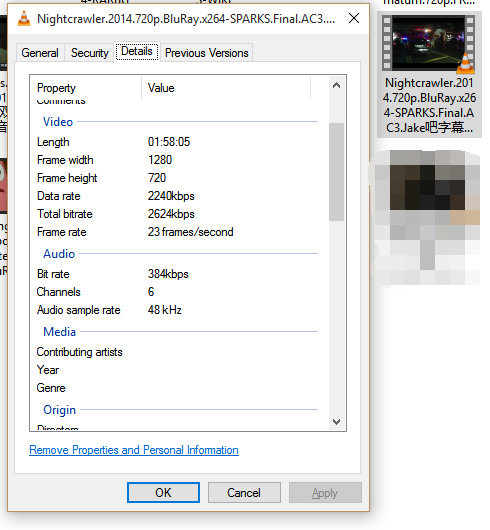Click the scroll up arrow in details list
The image size is (490, 530).
tap(336, 86)
